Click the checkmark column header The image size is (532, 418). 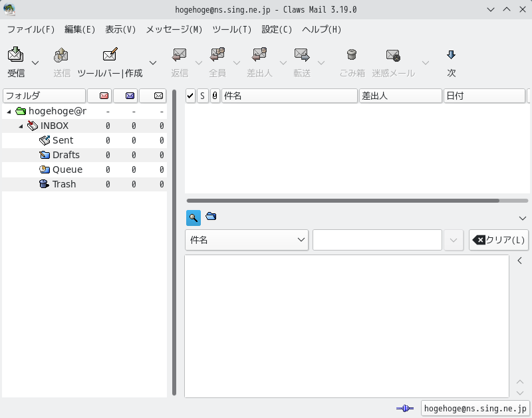(x=190, y=96)
